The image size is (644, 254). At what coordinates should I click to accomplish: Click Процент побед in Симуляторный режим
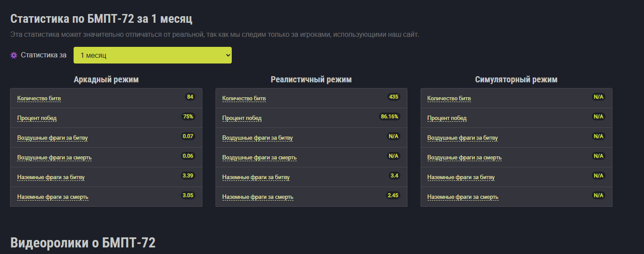447,118
